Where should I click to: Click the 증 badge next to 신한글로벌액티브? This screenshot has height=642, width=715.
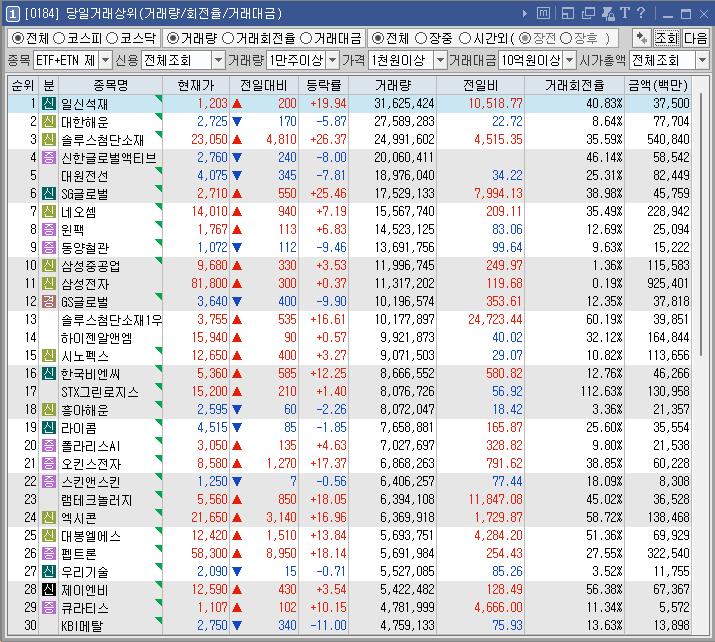point(49,157)
